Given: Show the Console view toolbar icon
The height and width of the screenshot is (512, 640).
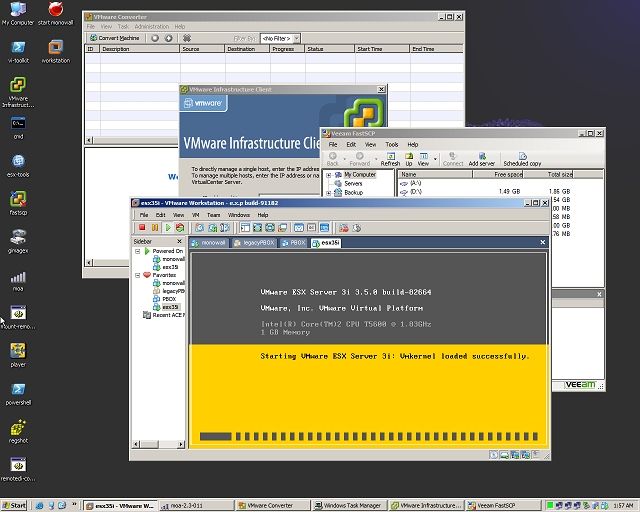Looking at the screenshot, I should pos(324,228).
